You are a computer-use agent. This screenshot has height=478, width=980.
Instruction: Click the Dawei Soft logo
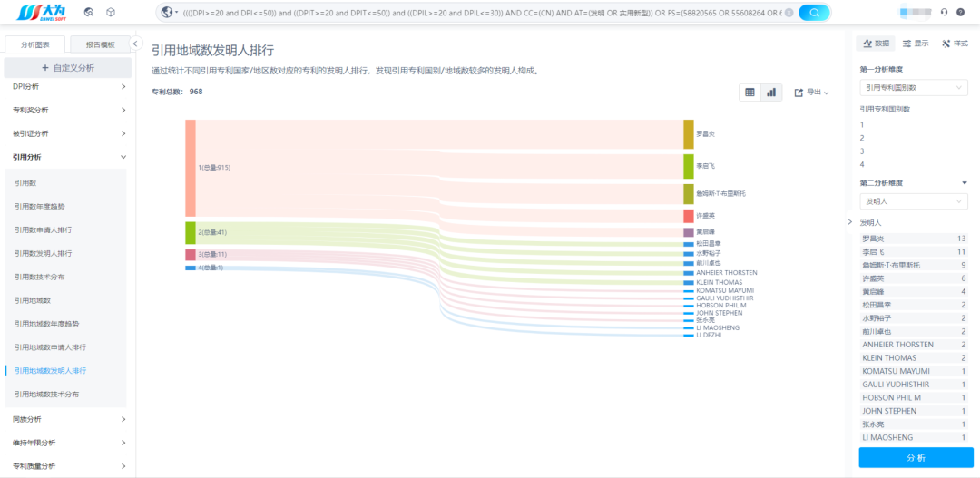click(x=41, y=12)
